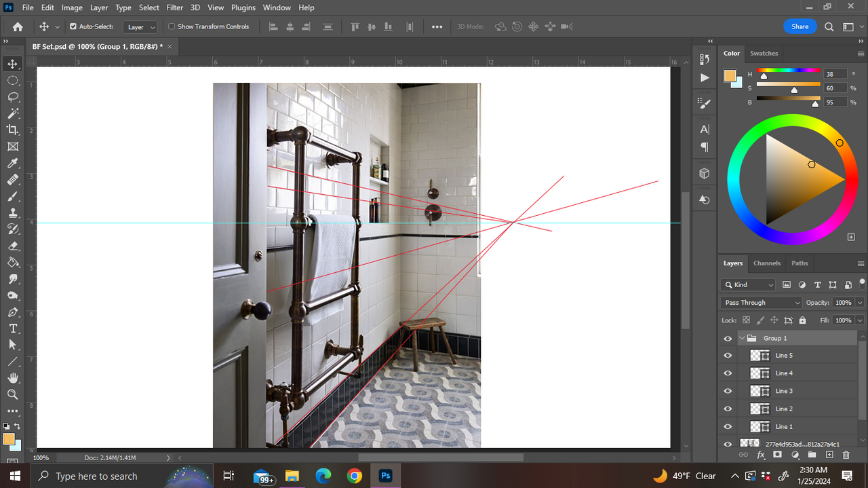Open Google Chrome from the taskbar
The height and width of the screenshot is (488, 868).
[x=354, y=476]
